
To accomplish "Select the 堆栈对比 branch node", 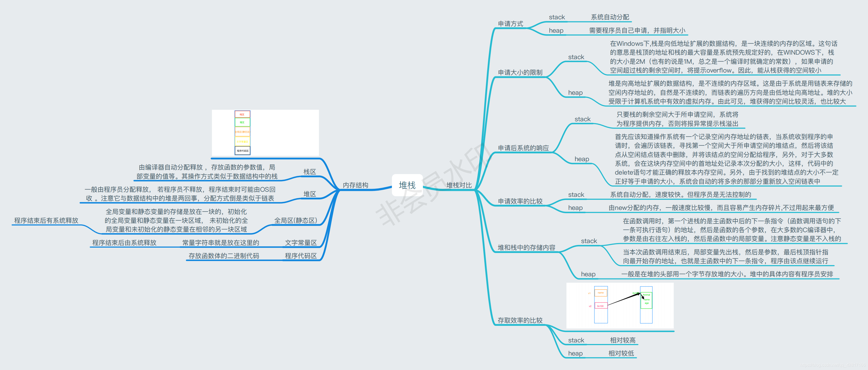I will point(459,185).
